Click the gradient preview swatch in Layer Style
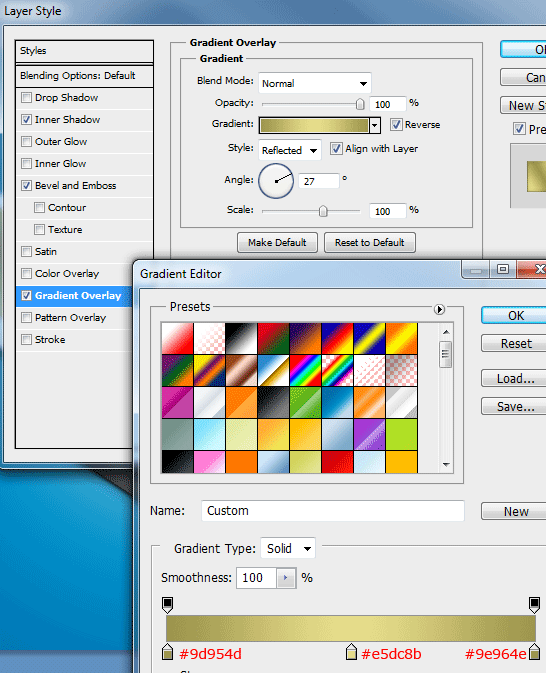Viewport: 546px width, 673px height. [314, 125]
